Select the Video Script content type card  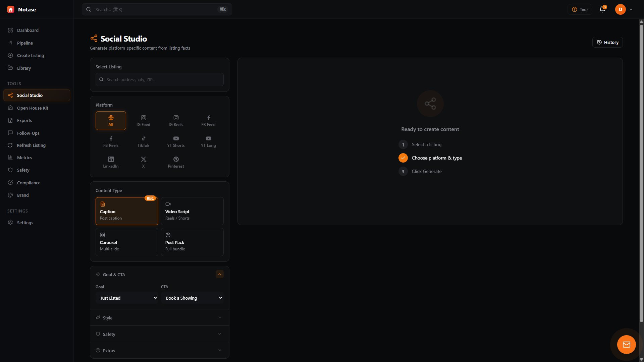click(192, 211)
